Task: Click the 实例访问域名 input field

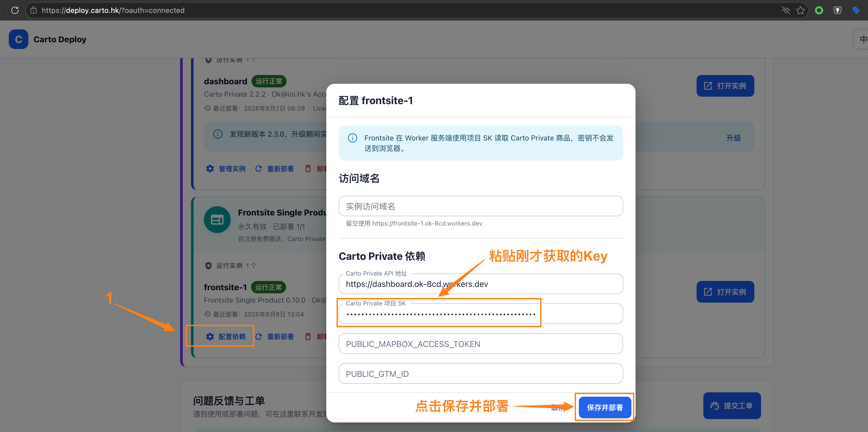Action: [480, 206]
